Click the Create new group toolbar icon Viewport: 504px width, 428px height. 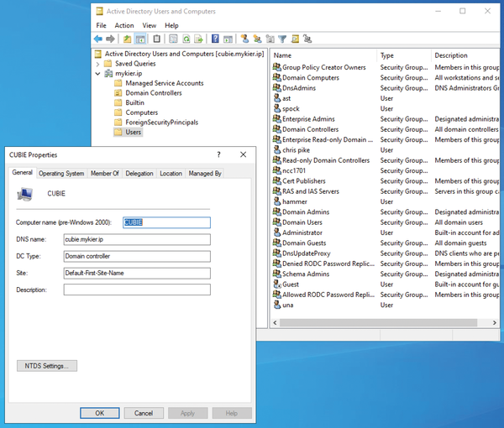coord(257,39)
